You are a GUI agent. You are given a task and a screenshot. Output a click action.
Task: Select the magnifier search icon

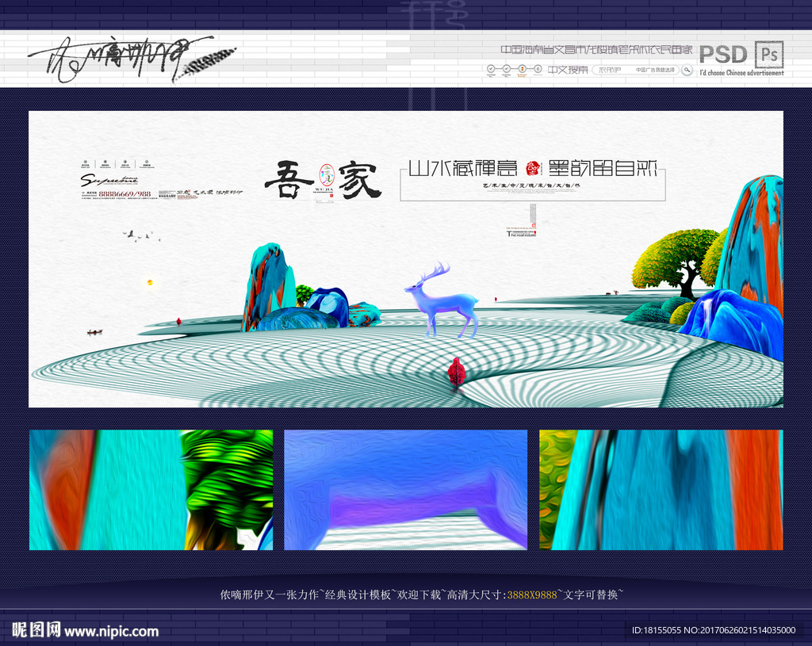tap(686, 68)
